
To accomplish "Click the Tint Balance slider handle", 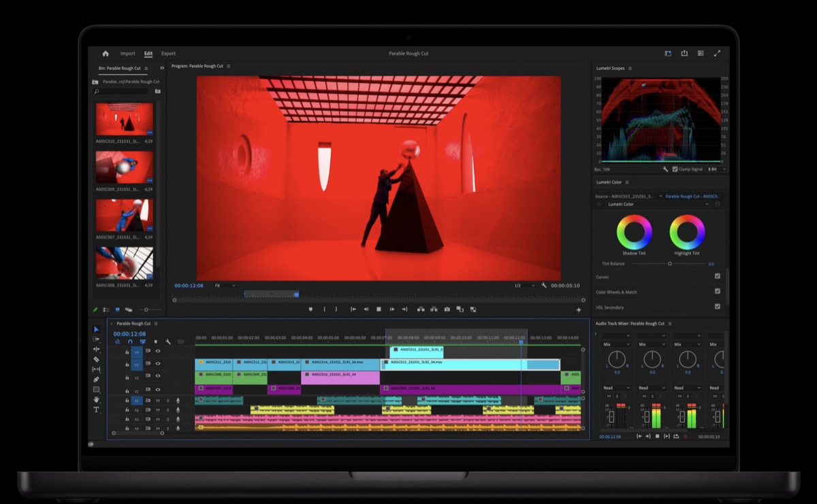I will 669,263.
